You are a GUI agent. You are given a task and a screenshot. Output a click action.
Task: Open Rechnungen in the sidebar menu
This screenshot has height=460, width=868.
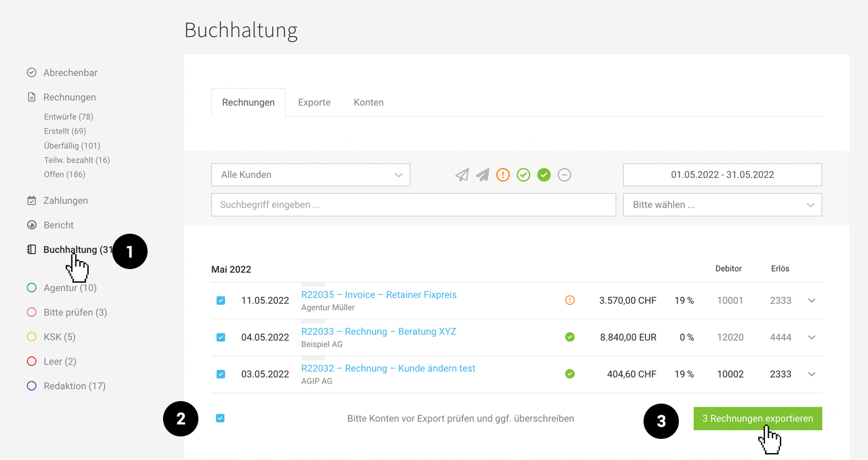coord(69,97)
